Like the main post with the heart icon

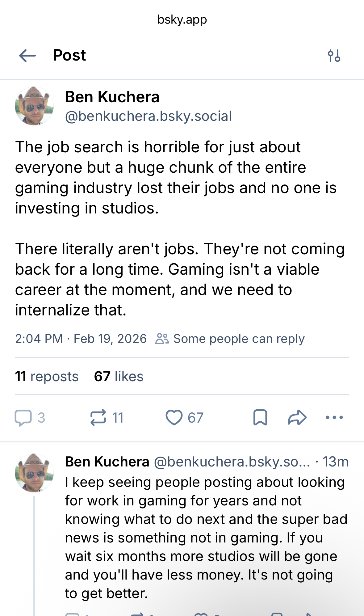(x=174, y=418)
